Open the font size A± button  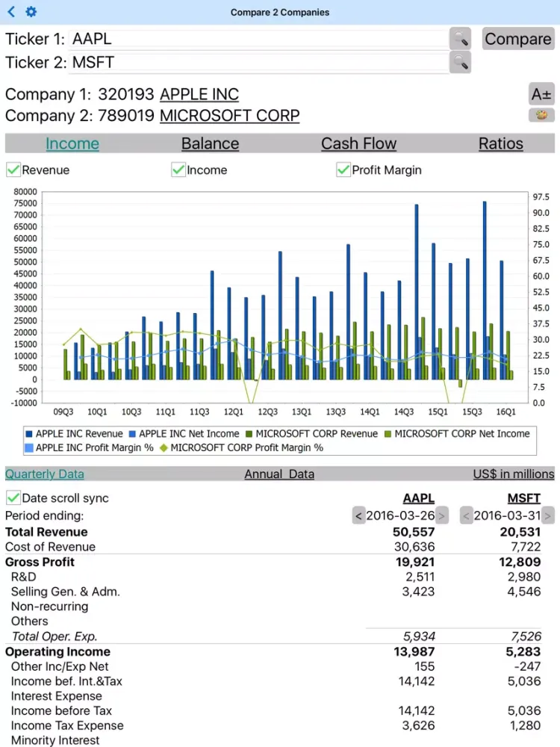coord(541,94)
